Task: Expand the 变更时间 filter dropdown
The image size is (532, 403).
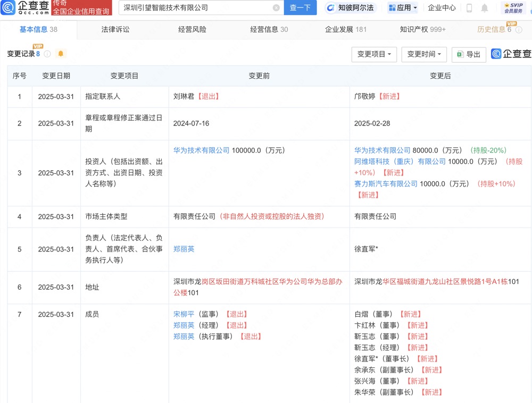Action: pos(424,54)
